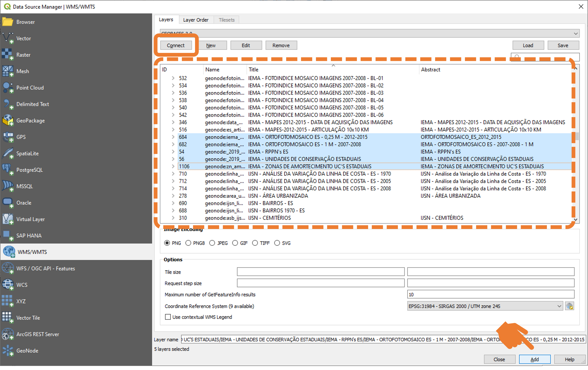Open the XYZ tiles source
This screenshot has height=370, width=588.
76,301
